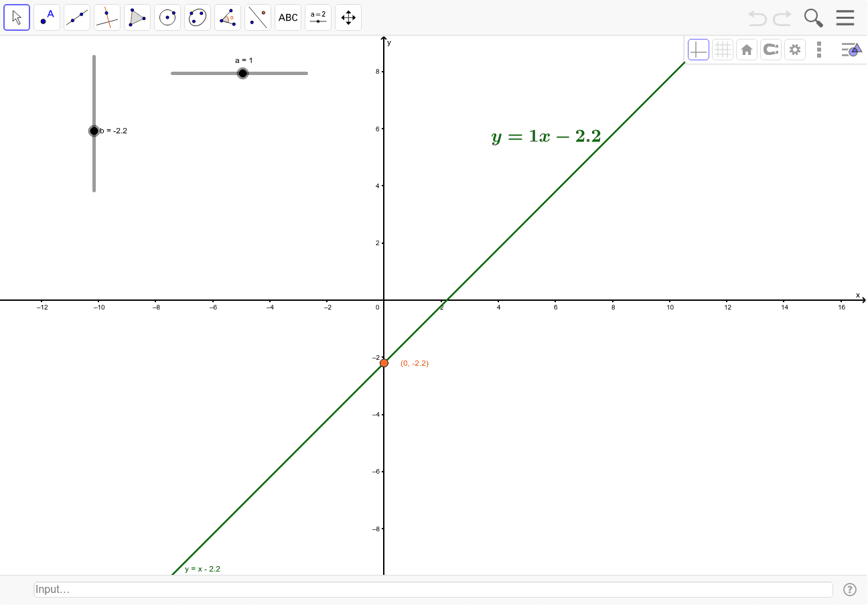Click the slider a handle

coord(242,73)
